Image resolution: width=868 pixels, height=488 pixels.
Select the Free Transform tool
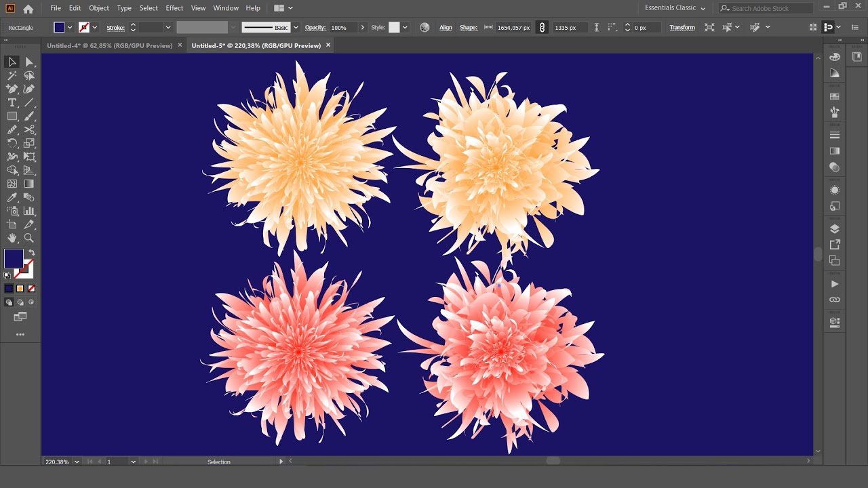[x=29, y=157]
